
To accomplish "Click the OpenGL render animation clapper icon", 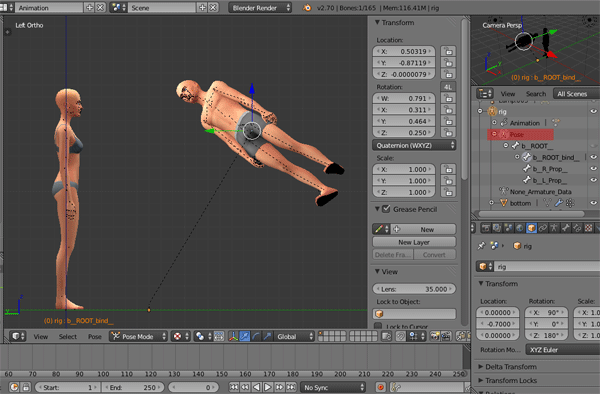I will click(446, 336).
